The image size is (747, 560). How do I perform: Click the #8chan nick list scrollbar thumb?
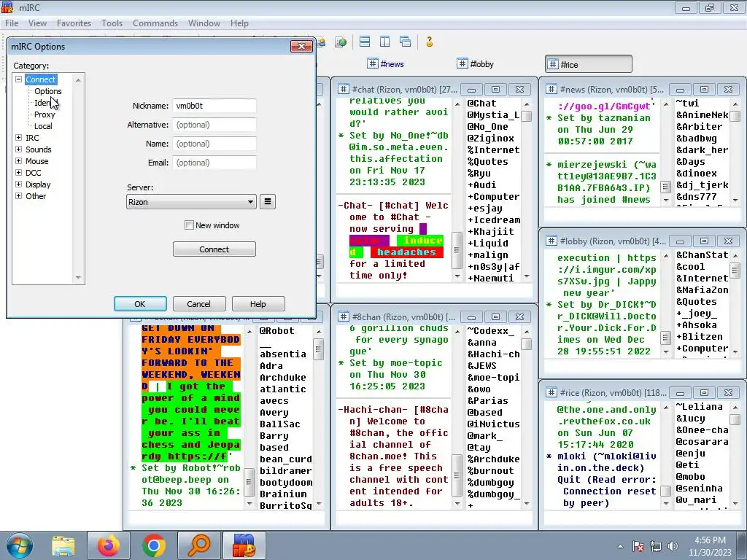click(527, 344)
